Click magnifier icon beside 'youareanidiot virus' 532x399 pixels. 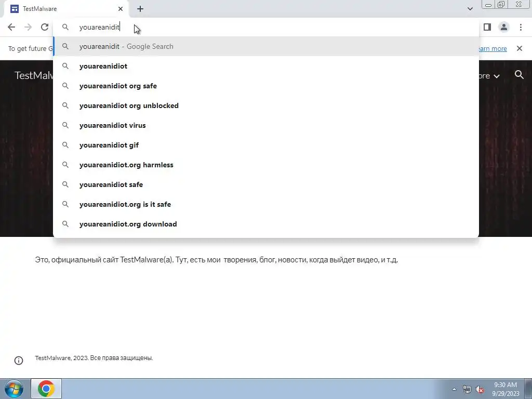[x=65, y=125]
